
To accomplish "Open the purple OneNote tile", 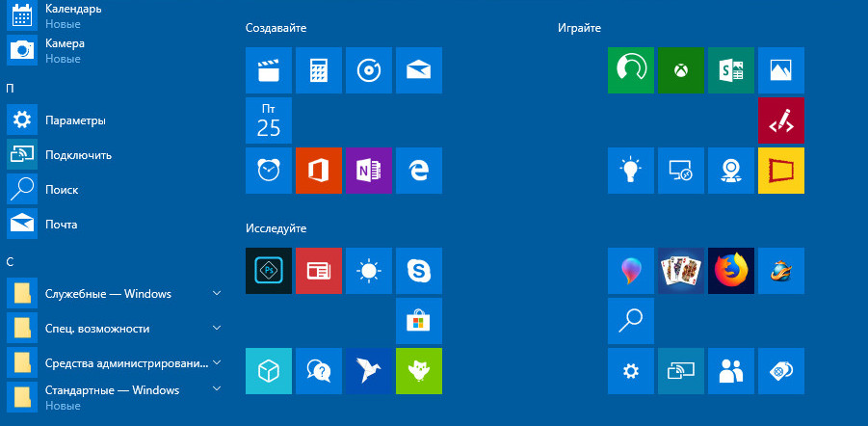I will click(x=369, y=171).
